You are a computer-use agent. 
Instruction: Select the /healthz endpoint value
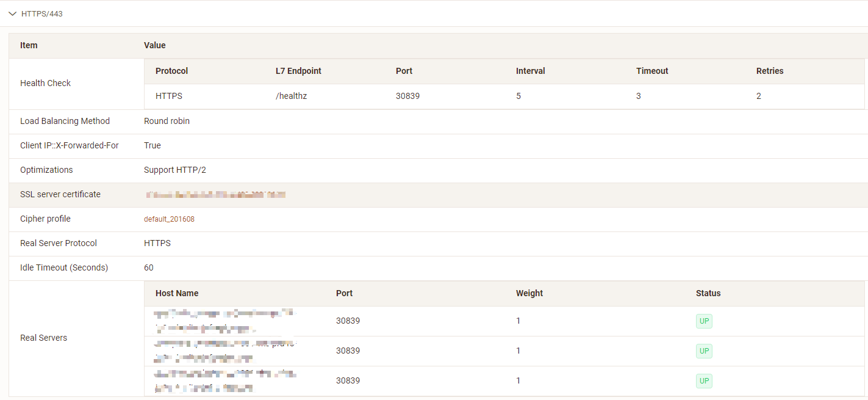291,96
